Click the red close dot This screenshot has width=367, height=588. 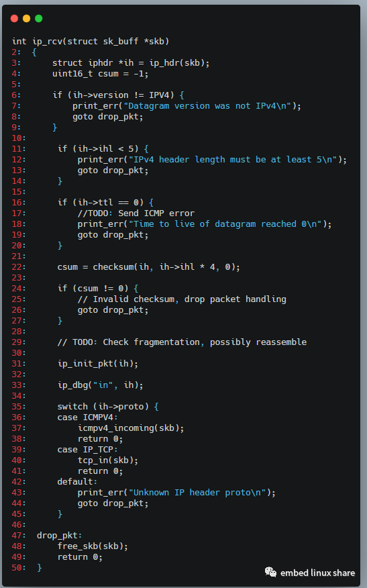15,18
